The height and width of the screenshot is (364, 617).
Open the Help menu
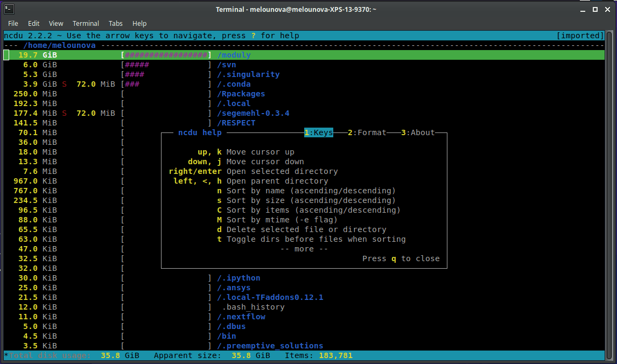pyautogui.click(x=139, y=24)
